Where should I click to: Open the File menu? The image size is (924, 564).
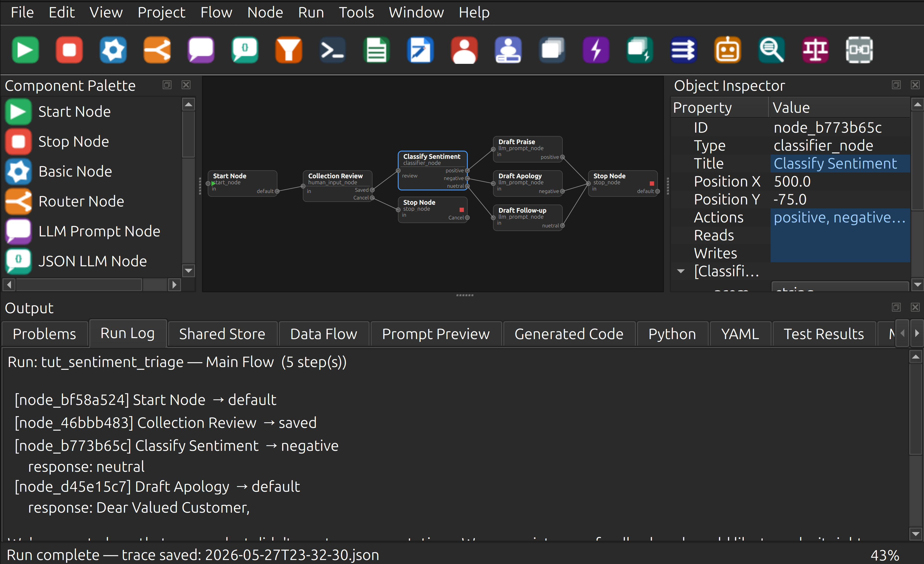(x=22, y=13)
